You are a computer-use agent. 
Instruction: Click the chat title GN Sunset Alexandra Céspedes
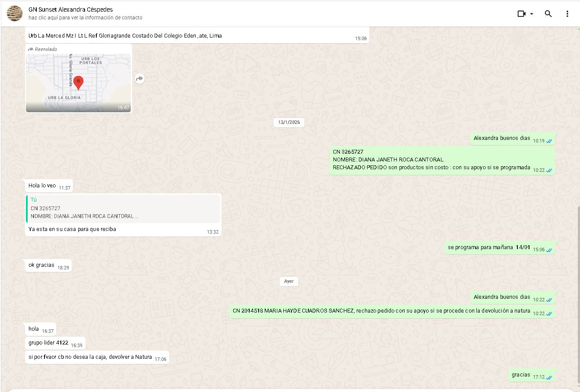point(70,9)
